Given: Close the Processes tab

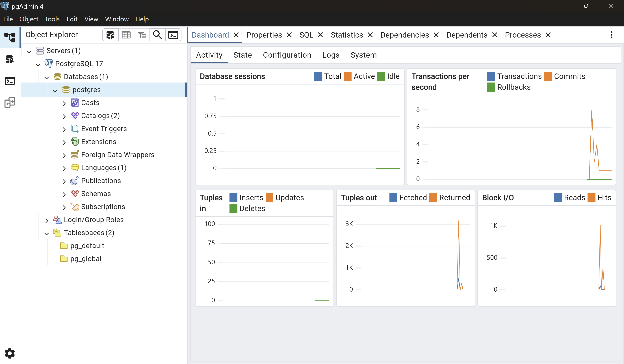Looking at the screenshot, I should (548, 35).
